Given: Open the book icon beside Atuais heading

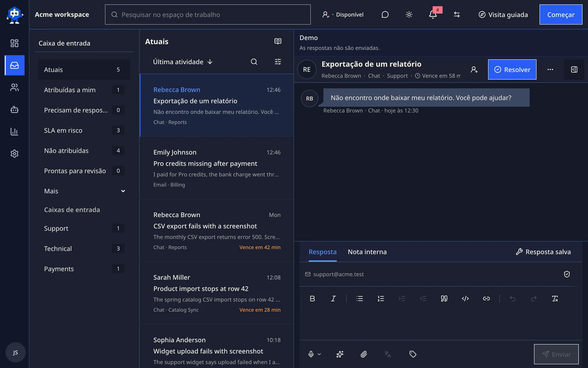Looking at the screenshot, I should [278, 41].
